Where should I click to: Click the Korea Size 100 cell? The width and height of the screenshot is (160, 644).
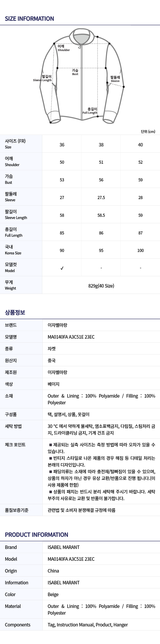tap(140, 250)
